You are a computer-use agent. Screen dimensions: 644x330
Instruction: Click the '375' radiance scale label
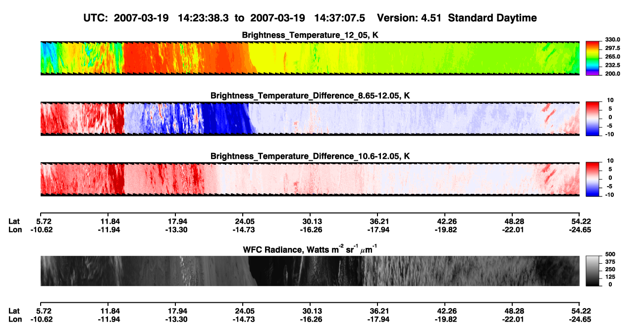pos(610,262)
